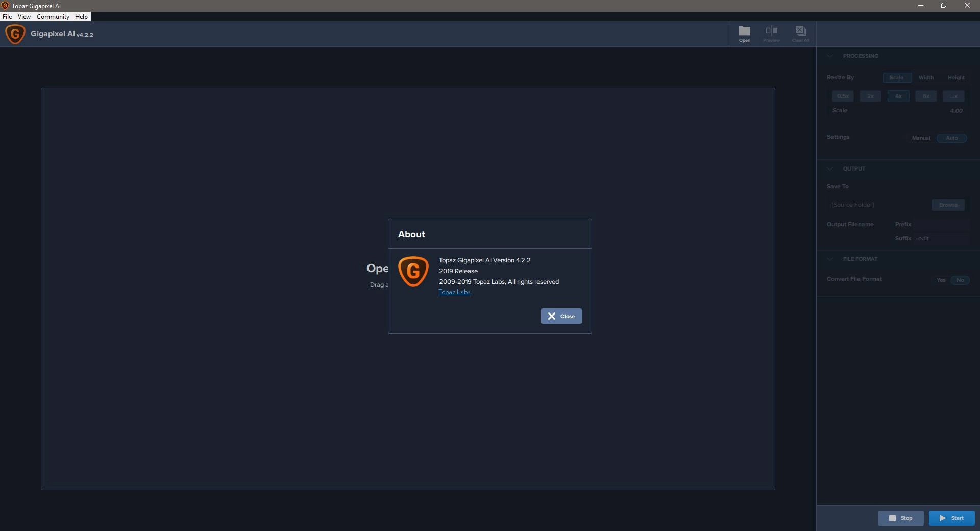Open the Community menu
Image resolution: width=980 pixels, height=531 pixels.
pos(53,16)
